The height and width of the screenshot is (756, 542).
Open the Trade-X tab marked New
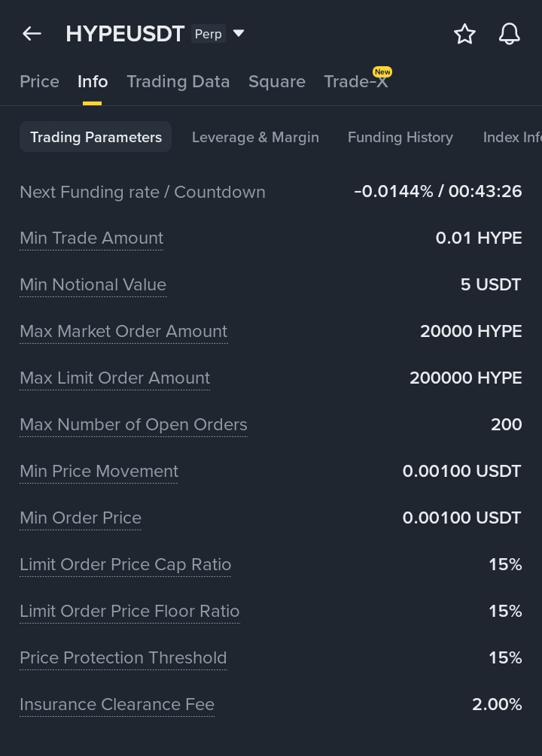click(356, 82)
